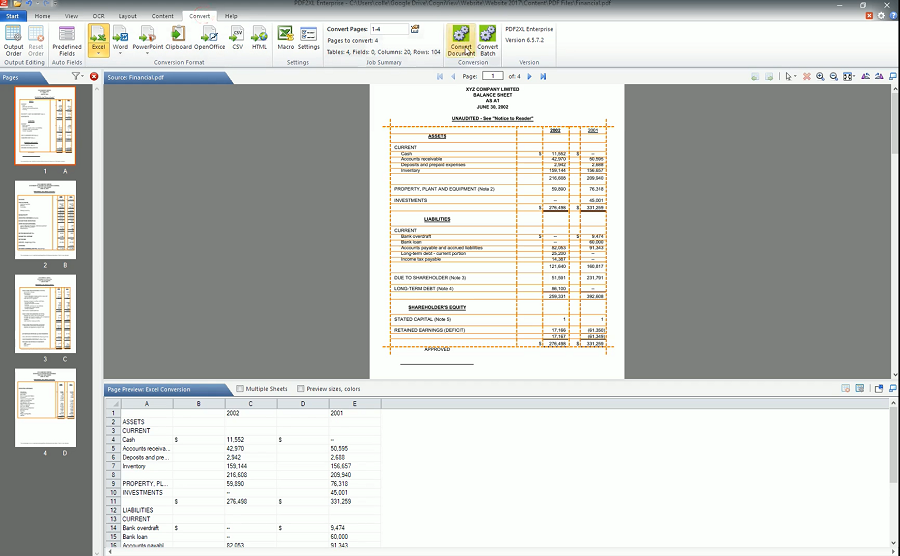This screenshot has height=556, width=900.
Task: Zoom in on the source page
Action: pos(820,76)
